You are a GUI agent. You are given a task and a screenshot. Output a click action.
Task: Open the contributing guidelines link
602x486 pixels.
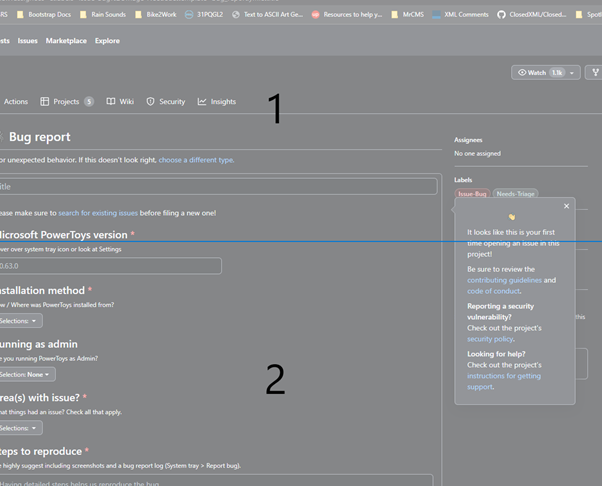(x=504, y=280)
